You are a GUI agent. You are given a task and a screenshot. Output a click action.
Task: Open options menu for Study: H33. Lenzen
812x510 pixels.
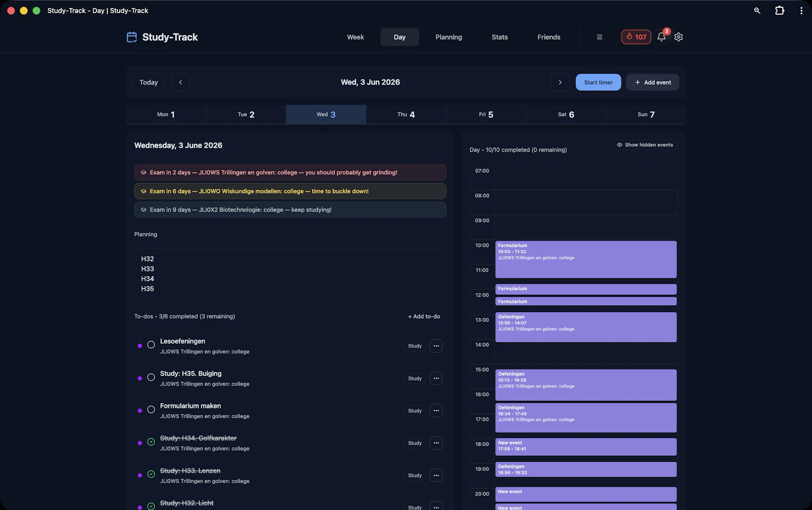point(436,475)
